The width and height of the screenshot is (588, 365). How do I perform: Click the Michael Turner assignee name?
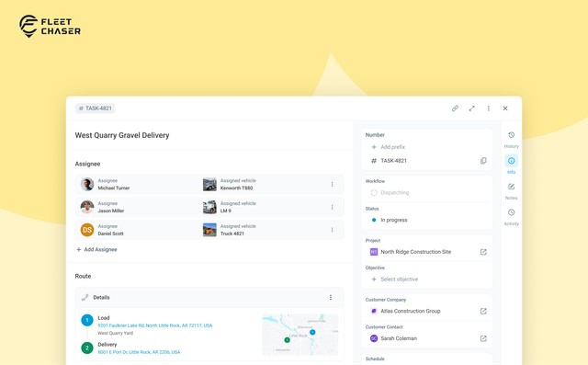click(x=114, y=188)
